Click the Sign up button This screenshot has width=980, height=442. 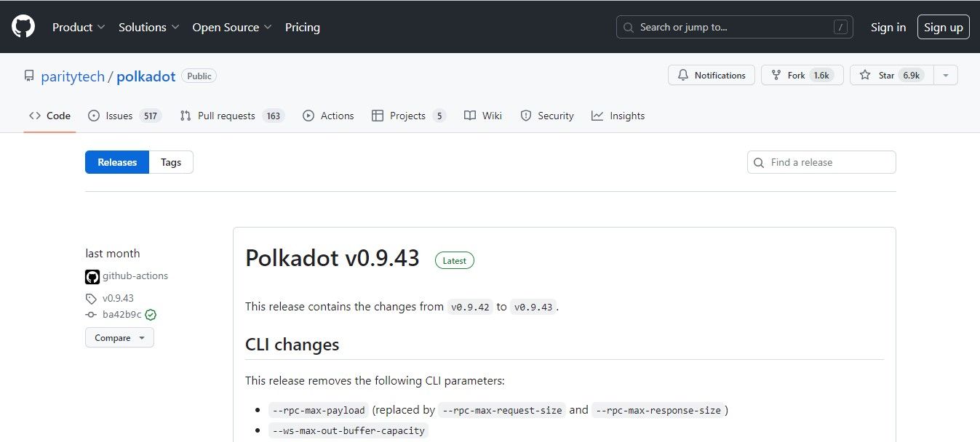pyautogui.click(x=943, y=27)
